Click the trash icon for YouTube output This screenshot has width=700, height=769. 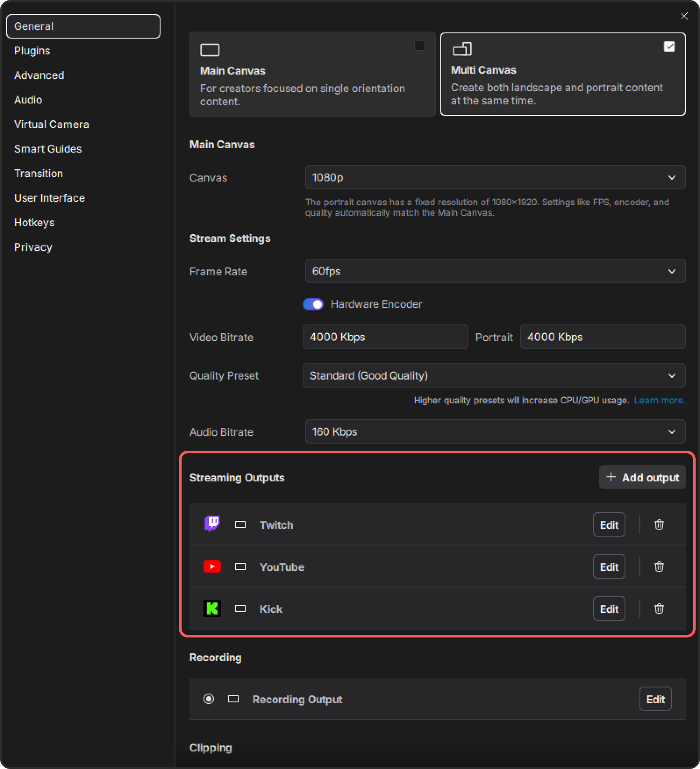click(659, 566)
